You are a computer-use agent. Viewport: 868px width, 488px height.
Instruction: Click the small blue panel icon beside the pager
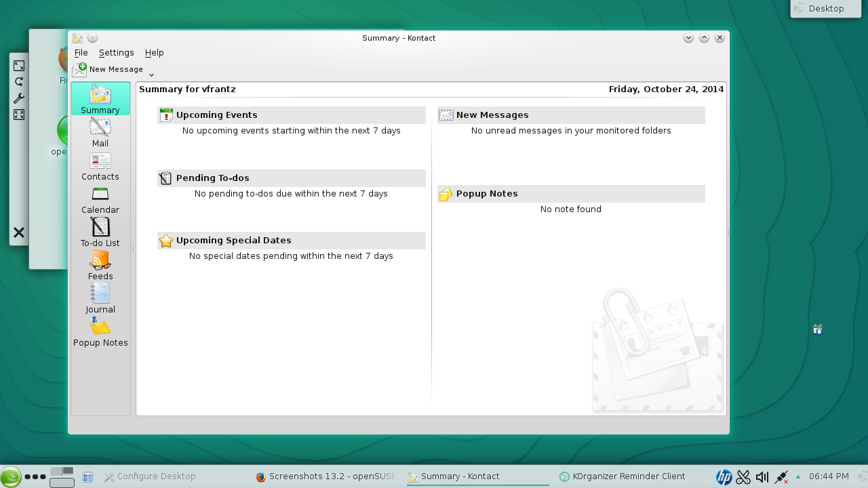click(x=87, y=477)
